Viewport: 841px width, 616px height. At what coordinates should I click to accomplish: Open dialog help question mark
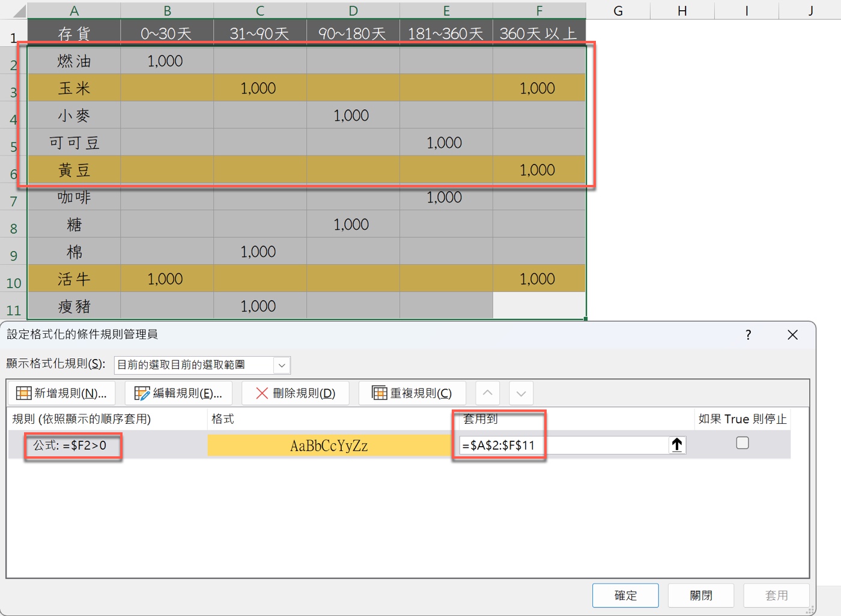(x=748, y=335)
